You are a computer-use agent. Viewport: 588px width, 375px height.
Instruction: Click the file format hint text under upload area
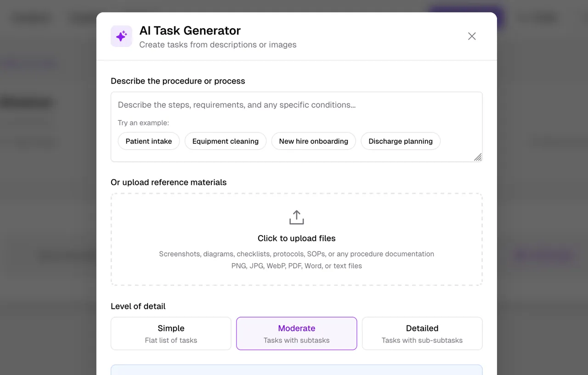296,266
